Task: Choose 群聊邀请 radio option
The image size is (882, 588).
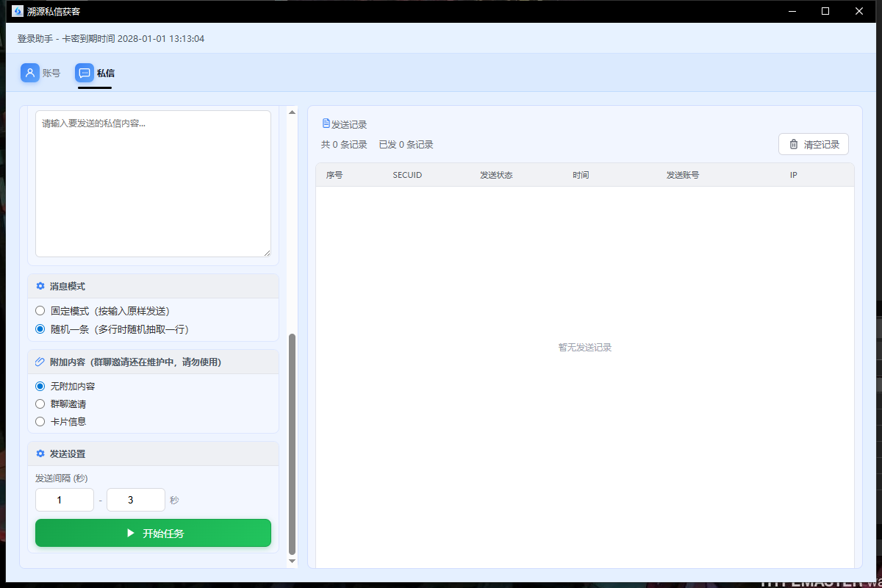Action: click(40, 404)
